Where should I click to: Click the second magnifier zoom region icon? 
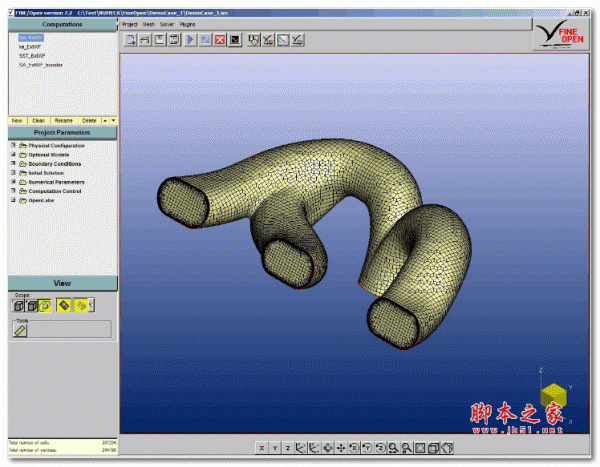[x=407, y=447]
